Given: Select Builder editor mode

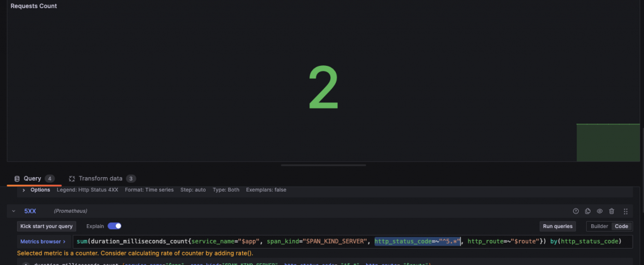Looking at the screenshot, I should [x=599, y=227].
